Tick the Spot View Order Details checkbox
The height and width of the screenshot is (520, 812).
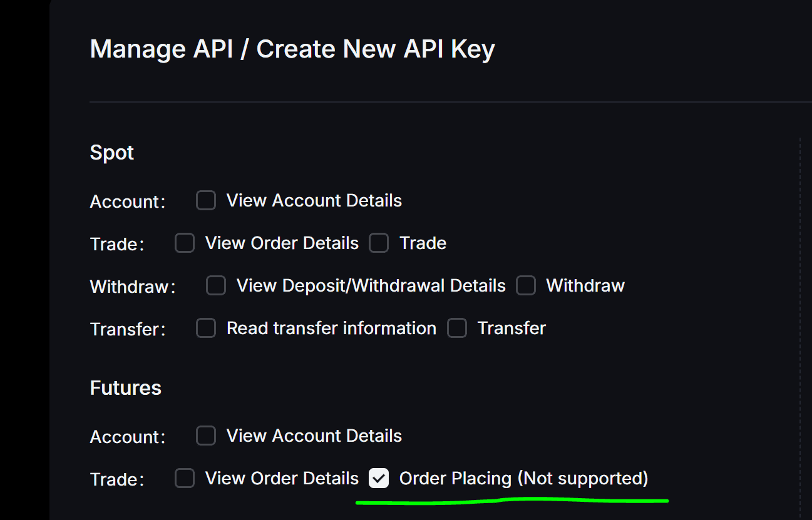pos(185,243)
